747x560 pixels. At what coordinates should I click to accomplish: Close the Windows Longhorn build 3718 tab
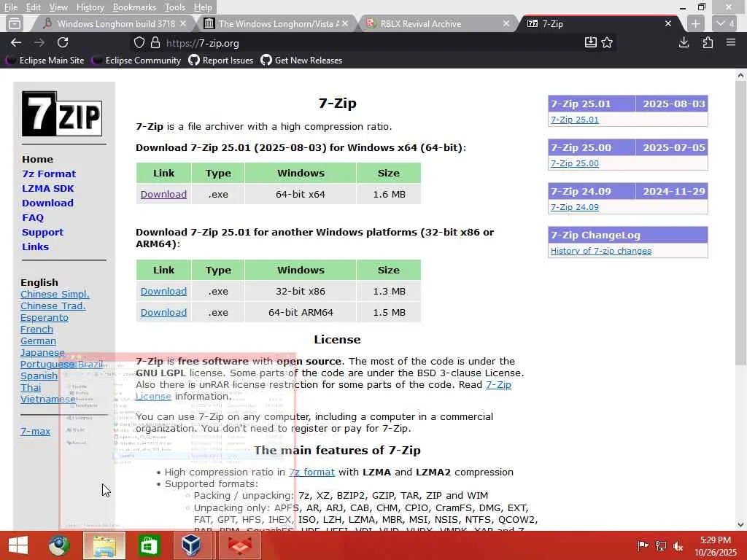[183, 23]
